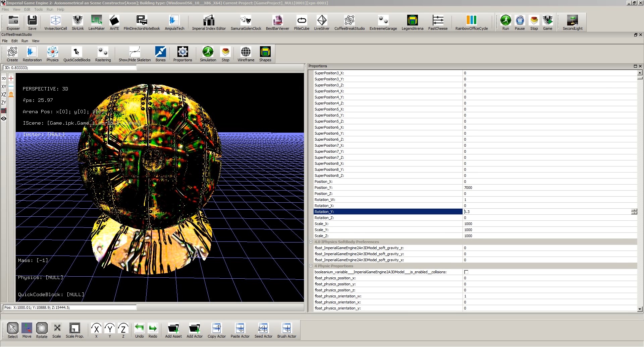The image size is (644, 347).
Task: Open the Exposer tool
Action: click(x=13, y=22)
